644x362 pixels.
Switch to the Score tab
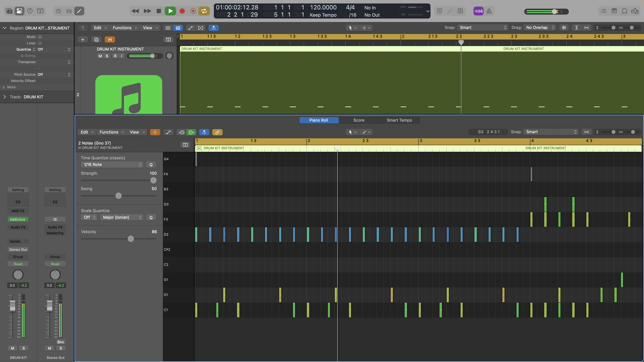coord(359,120)
